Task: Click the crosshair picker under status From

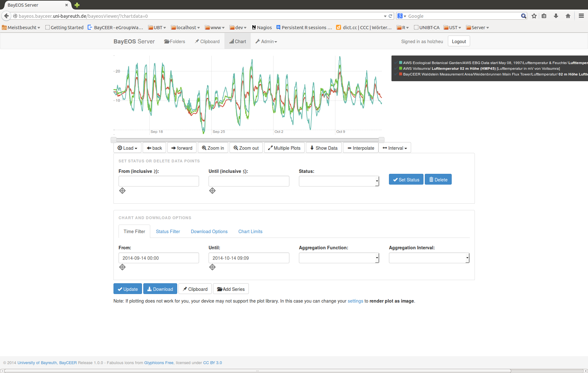Action: pyautogui.click(x=122, y=191)
